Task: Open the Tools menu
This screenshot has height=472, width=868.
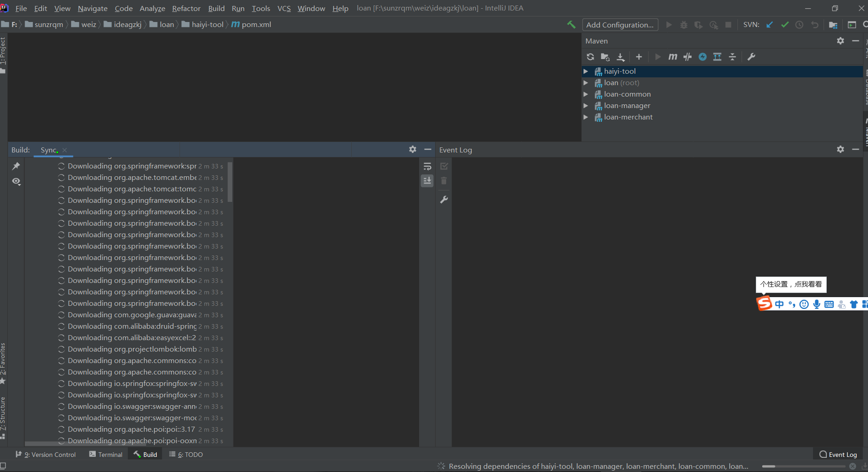Action: (x=261, y=8)
